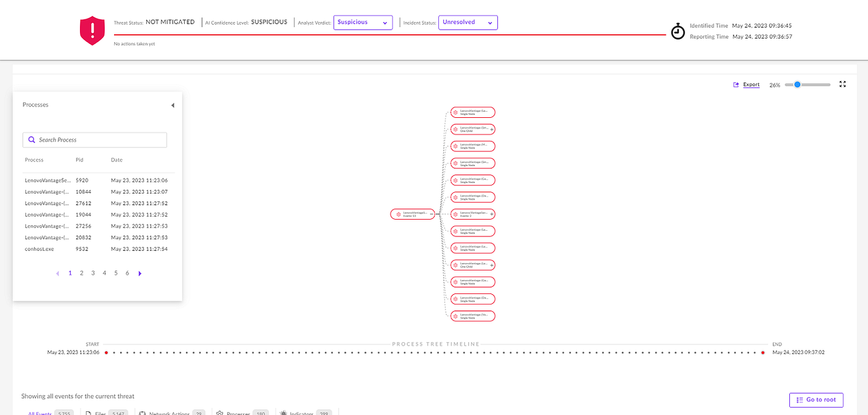Click the red start marker on timeline
This screenshot has width=868, height=415.
tap(106, 352)
